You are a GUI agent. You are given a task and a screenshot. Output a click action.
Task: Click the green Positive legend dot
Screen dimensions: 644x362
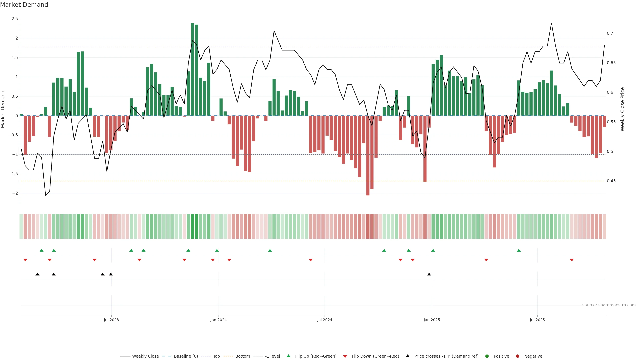(x=487, y=356)
